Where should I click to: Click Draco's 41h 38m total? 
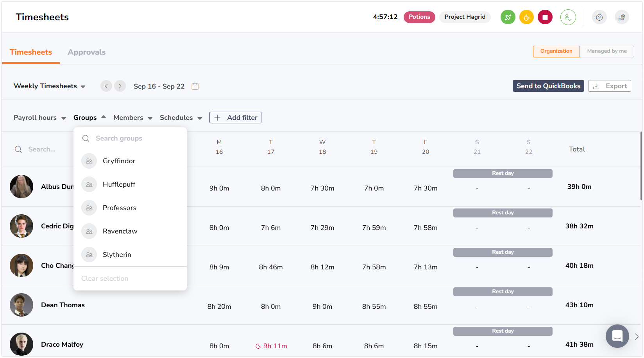click(580, 344)
